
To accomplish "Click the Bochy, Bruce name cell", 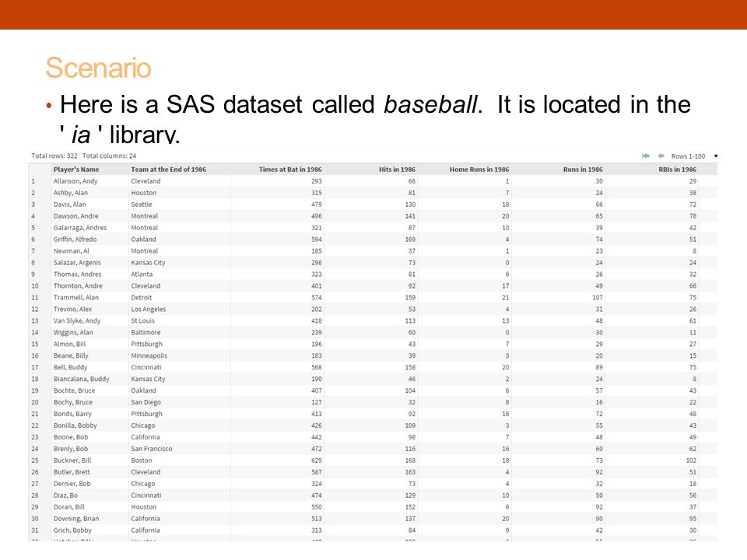I will 73,402.
